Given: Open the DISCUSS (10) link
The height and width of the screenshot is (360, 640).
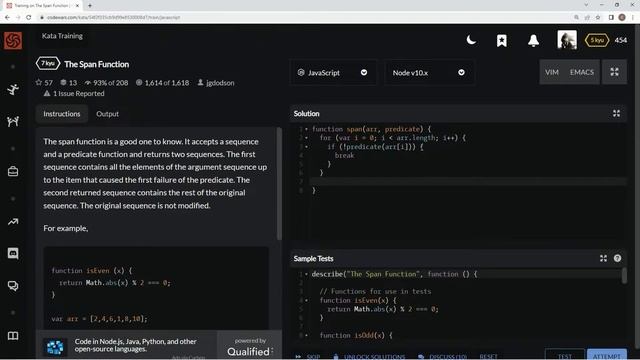Looking at the screenshot, I should 442,356.
